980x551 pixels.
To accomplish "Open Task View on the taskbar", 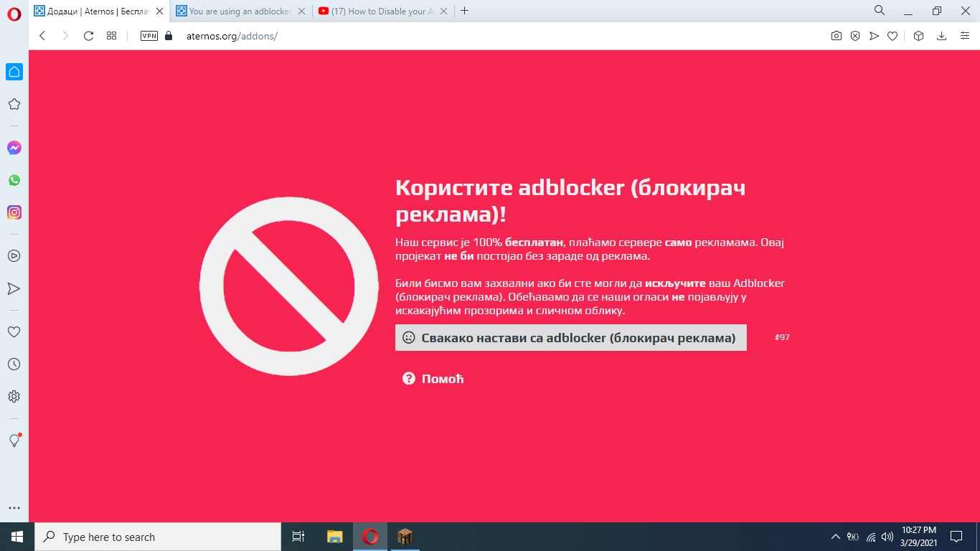I will point(298,537).
